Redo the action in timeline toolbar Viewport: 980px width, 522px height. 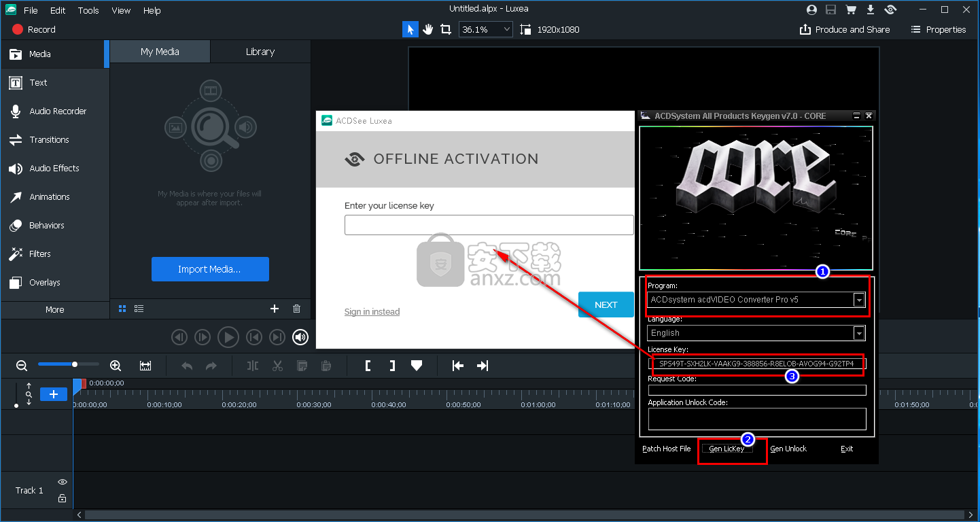211,366
